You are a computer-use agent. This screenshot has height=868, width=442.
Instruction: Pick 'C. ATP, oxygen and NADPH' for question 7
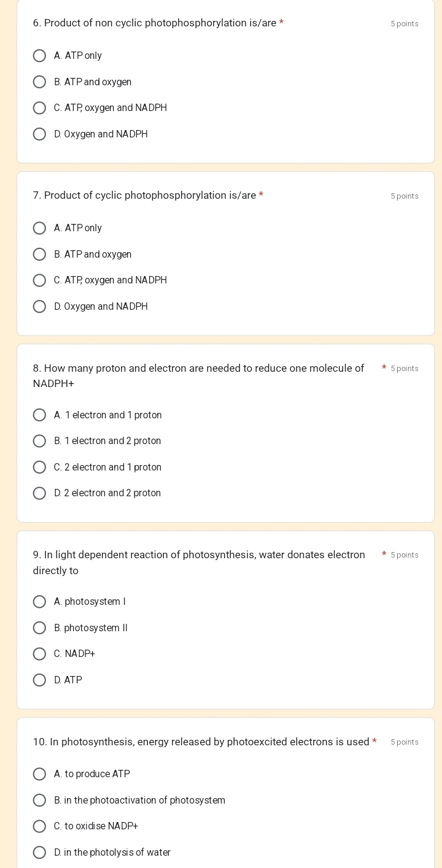click(39, 280)
